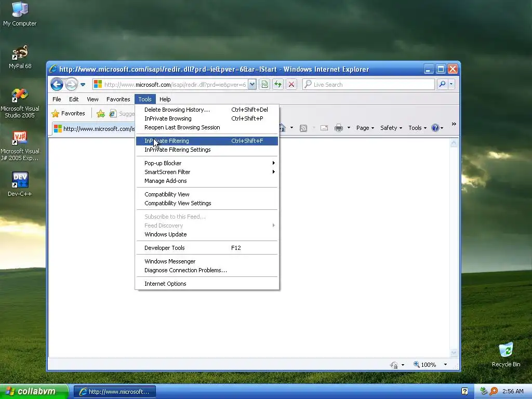The height and width of the screenshot is (399, 532).
Task: Expand the SmartScreen Filter submenu
Action: [207, 172]
